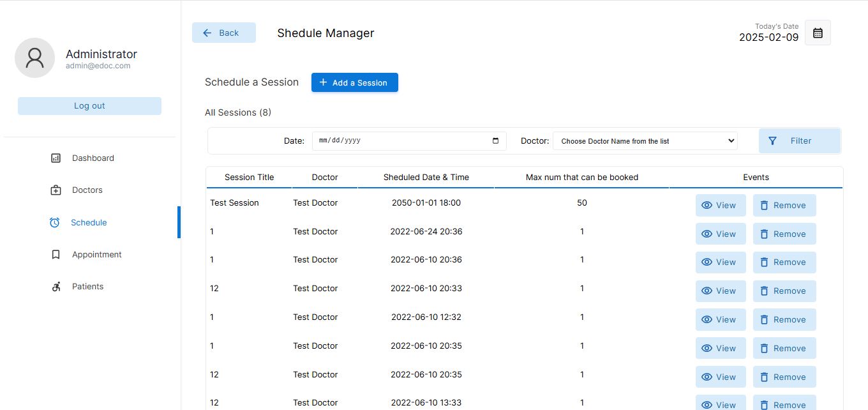Click eye icon for the 2022-06-24 20:36 session

(707, 234)
